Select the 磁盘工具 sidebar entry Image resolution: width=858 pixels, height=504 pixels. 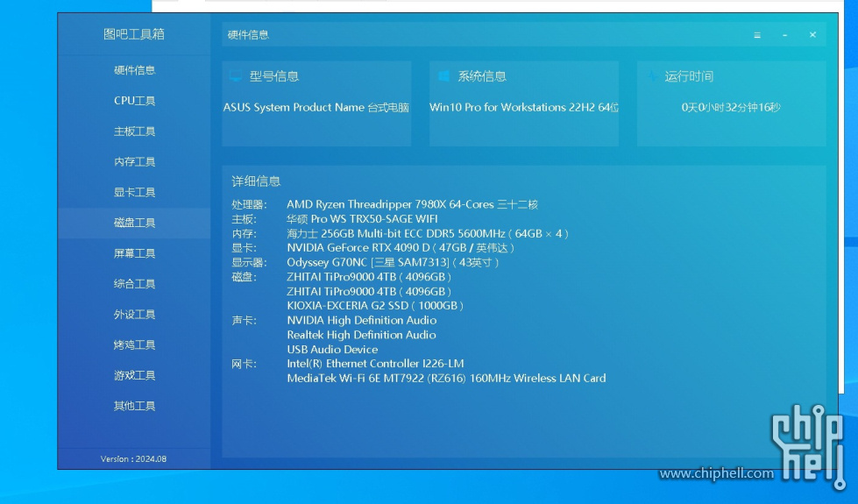pos(135,223)
